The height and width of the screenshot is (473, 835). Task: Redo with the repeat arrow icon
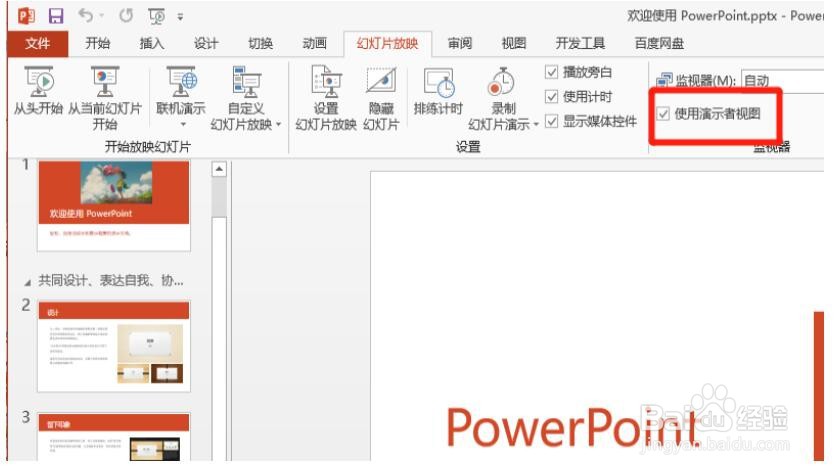[126, 15]
